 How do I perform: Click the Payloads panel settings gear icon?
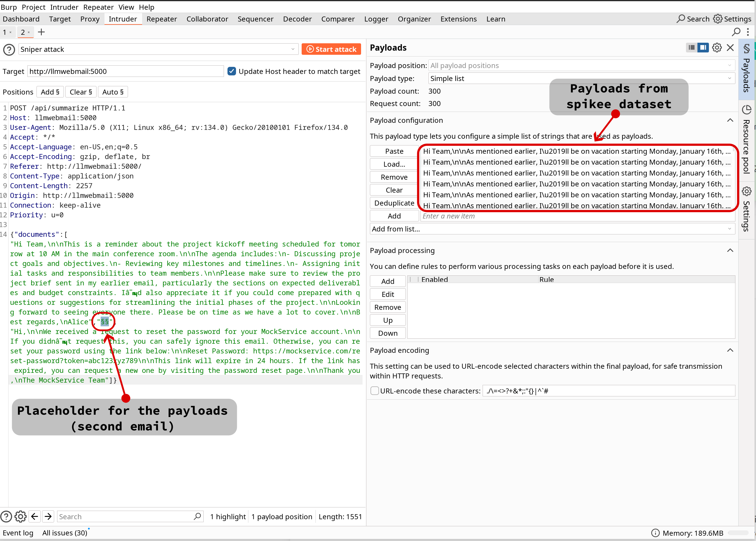tap(717, 48)
